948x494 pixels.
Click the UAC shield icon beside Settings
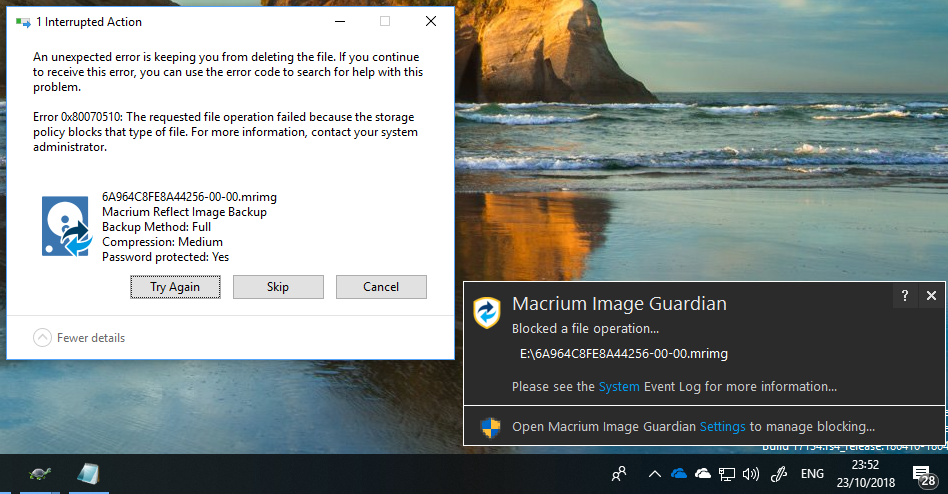tap(490, 427)
